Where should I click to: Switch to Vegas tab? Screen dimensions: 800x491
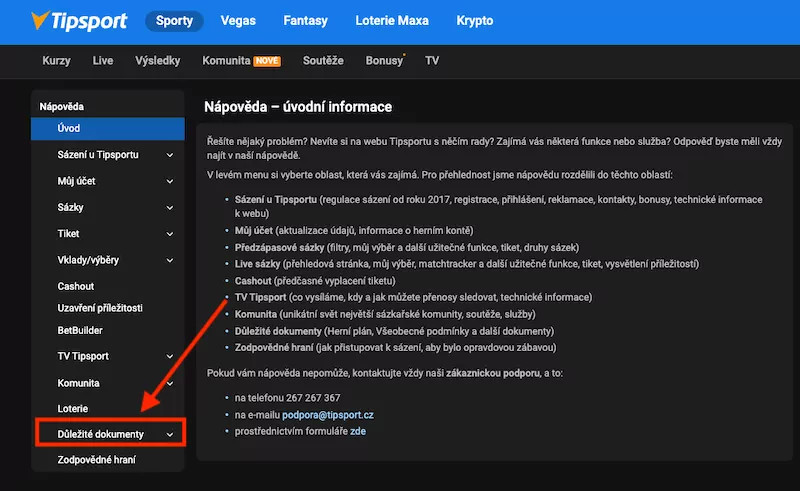238,21
